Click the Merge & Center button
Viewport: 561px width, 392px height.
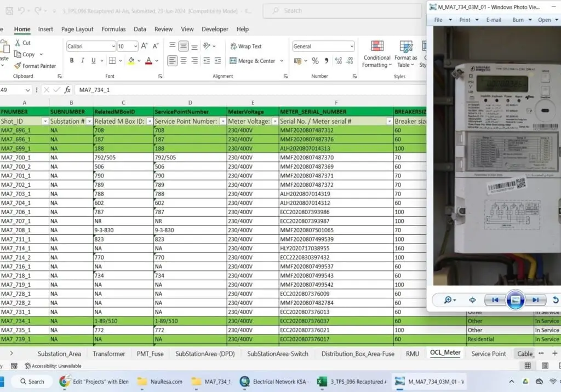(256, 61)
